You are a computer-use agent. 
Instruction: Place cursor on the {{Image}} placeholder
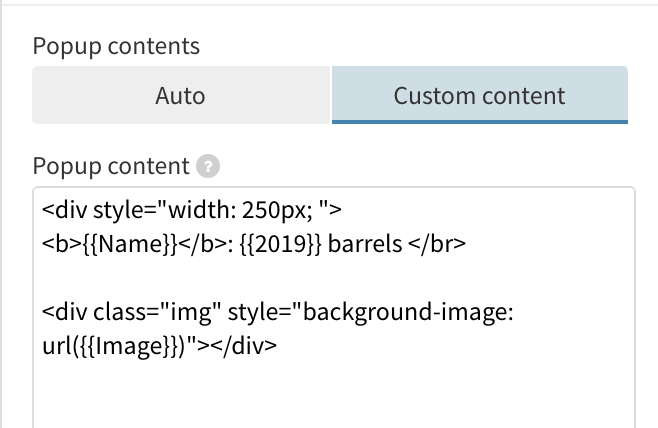coord(131,347)
